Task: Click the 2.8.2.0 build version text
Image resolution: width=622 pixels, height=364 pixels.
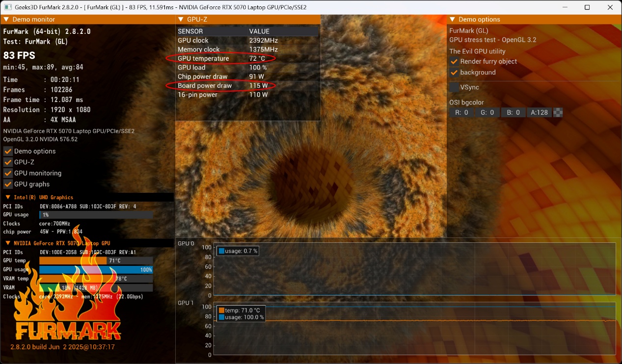Action: 62,347
